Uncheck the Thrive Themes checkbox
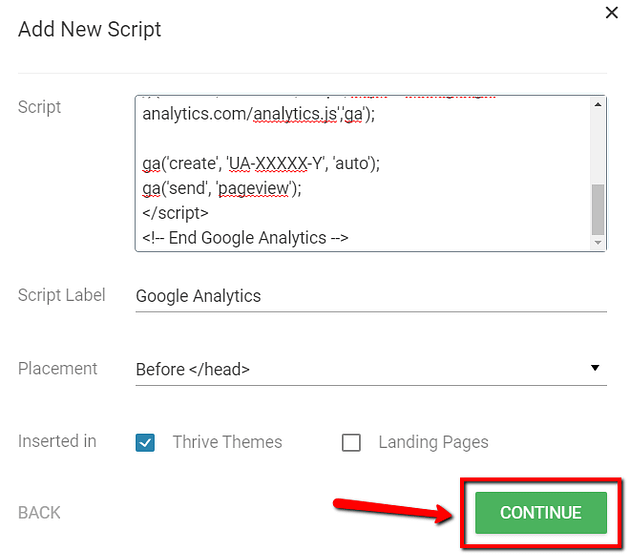The image size is (630, 556). tap(146, 442)
